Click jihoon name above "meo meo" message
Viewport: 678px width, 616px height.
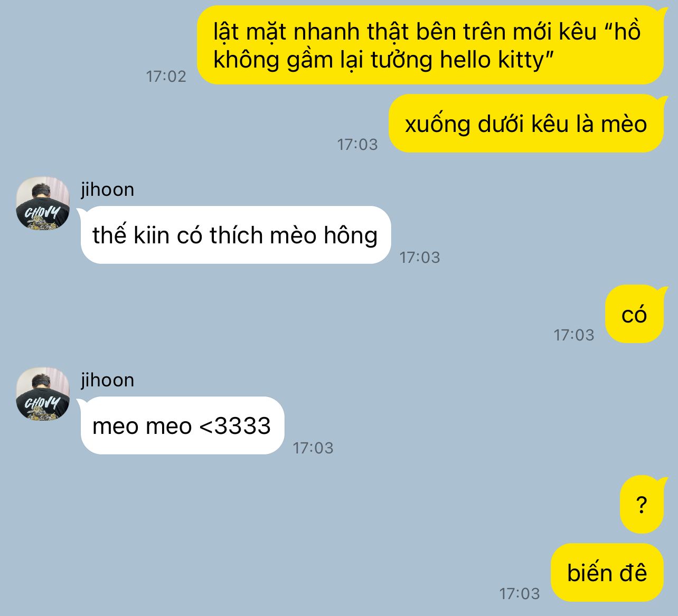pyautogui.click(x=108, y=380)
